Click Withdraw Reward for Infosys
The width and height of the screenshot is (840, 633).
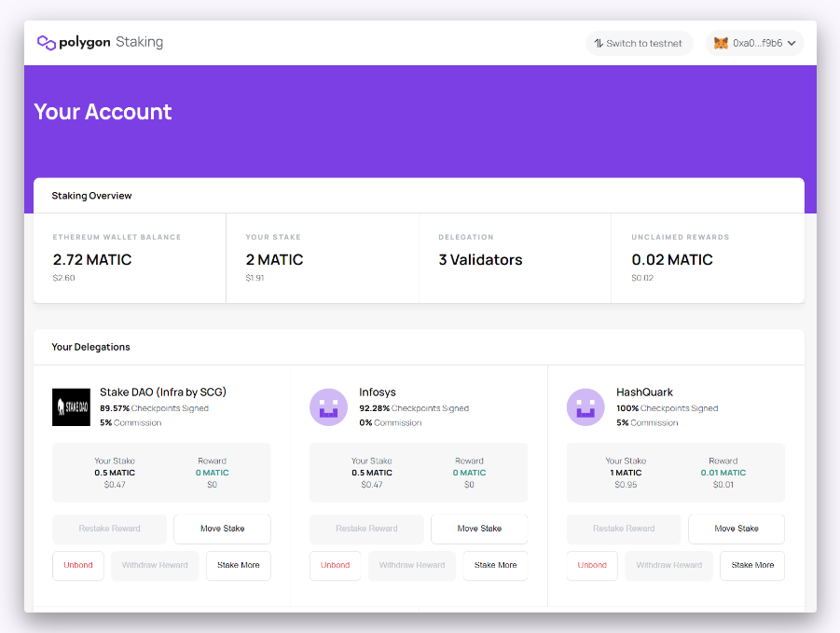[412, 566]
